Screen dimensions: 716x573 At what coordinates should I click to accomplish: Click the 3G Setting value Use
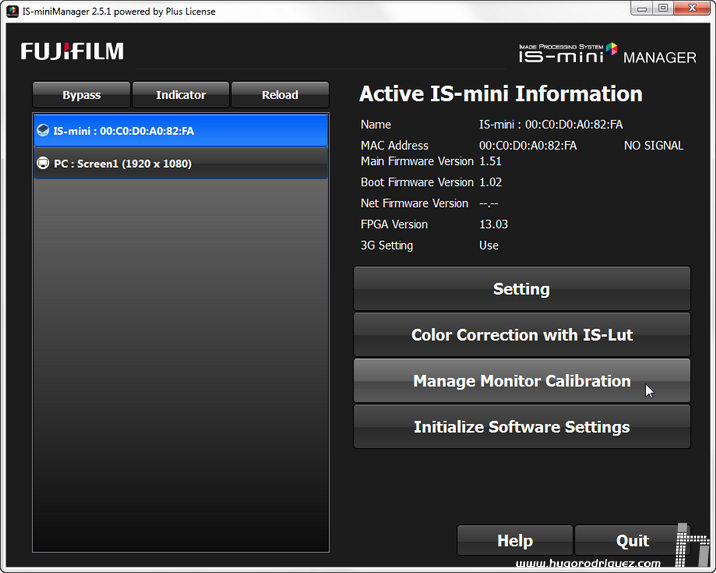pos(489,245)
